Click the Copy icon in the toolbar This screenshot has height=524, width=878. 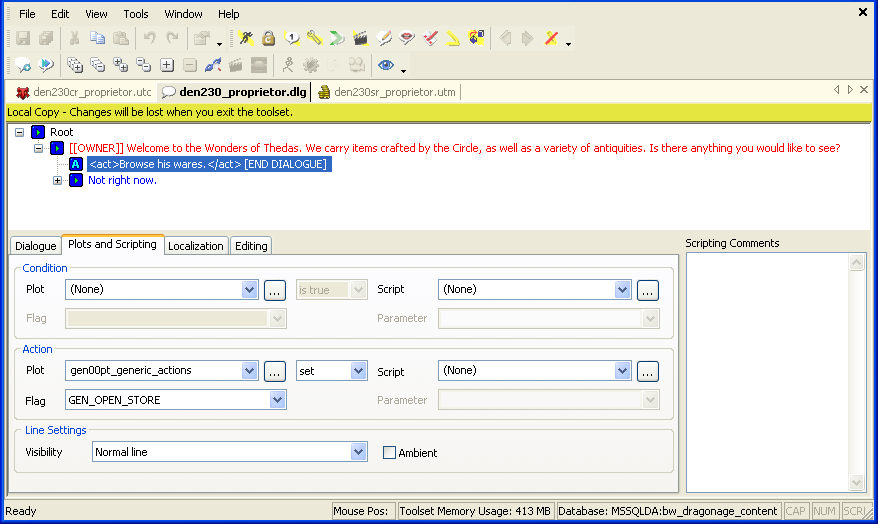97,39
